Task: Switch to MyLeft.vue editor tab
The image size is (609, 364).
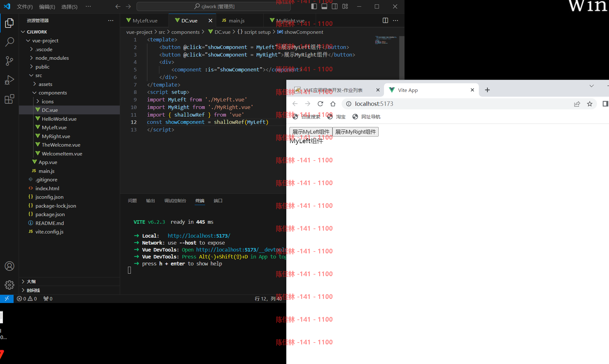Action: [x=144, y=21]
